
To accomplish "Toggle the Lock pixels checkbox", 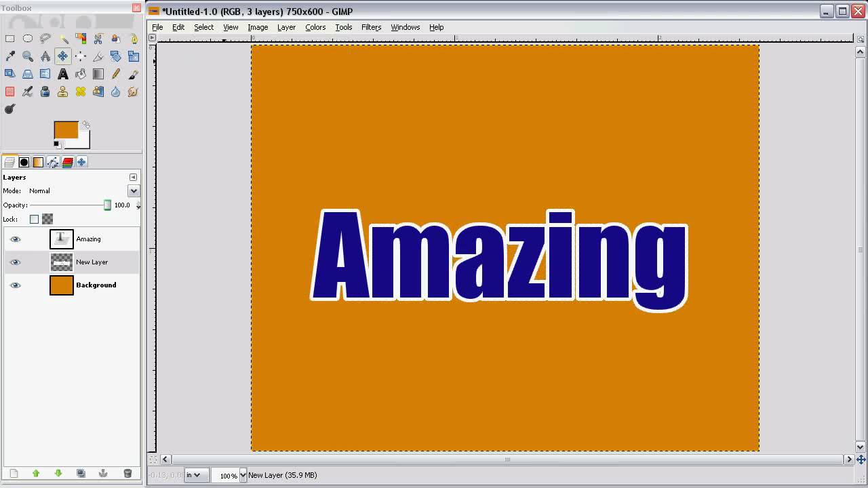I will click(x=34, y=219).
